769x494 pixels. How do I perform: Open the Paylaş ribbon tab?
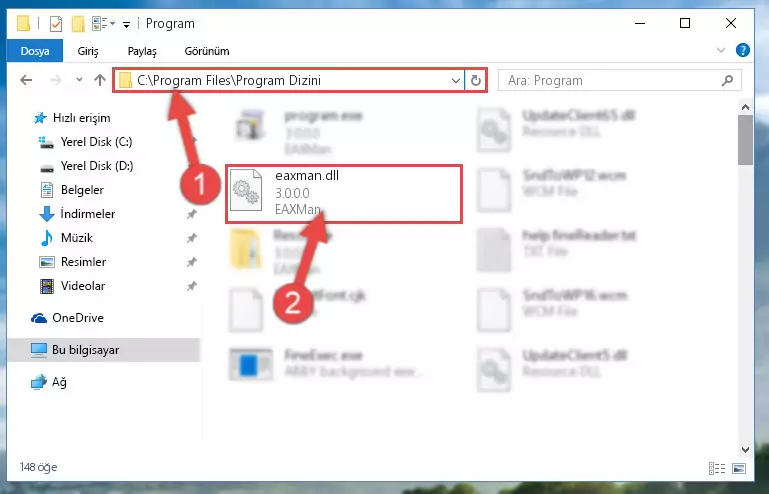[142, 51]
